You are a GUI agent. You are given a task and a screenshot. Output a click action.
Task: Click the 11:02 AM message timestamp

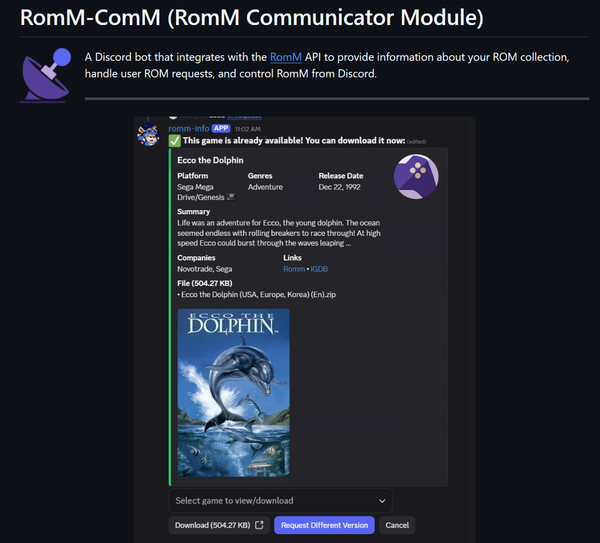pos(248,129)
